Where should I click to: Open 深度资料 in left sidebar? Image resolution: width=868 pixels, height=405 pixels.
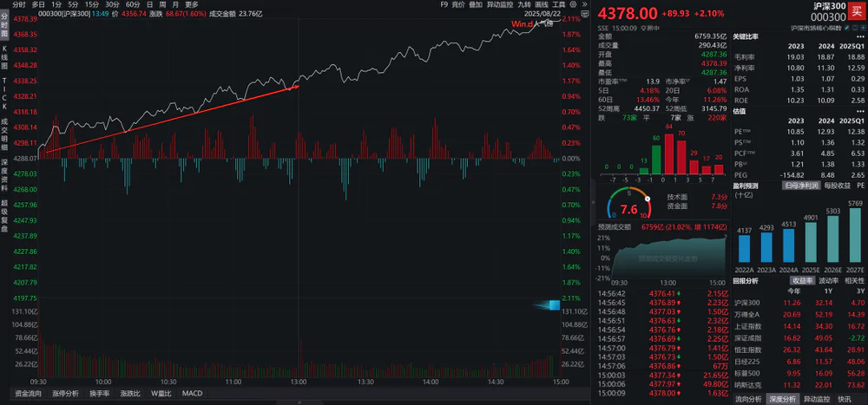[4, 174]
